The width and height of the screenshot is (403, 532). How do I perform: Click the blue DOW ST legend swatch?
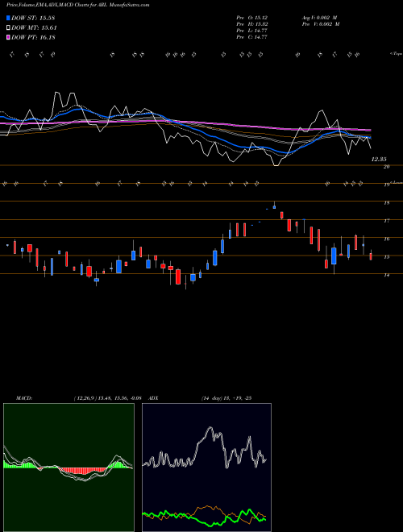(8, 18)
